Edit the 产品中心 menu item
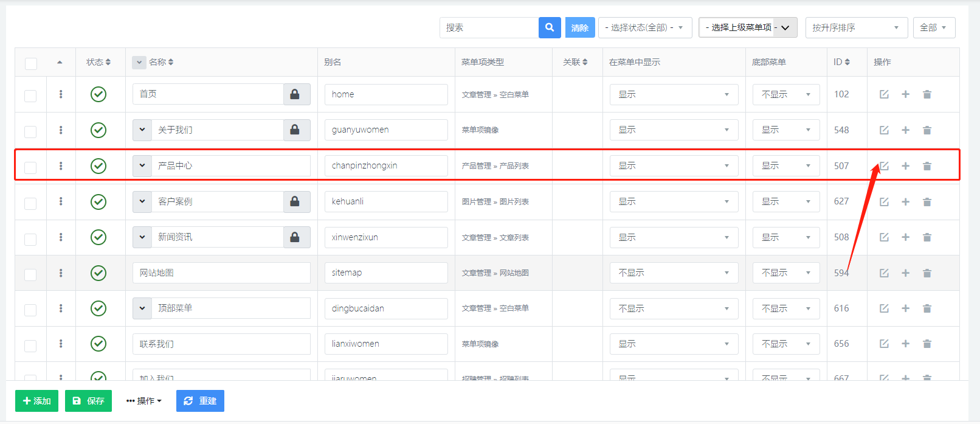Image resolution: width=980 pixels, height=424 pixels. [x=884, y=166]
